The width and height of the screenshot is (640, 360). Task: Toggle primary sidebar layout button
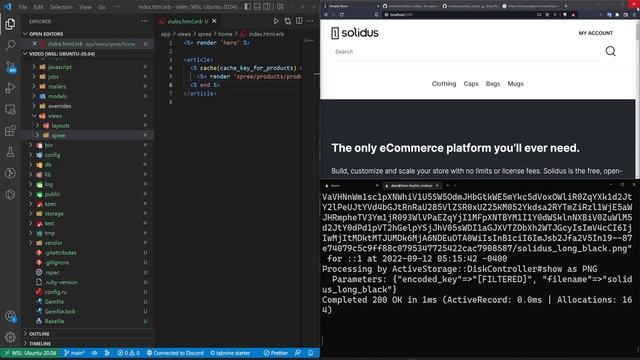(x=248, y=7)
